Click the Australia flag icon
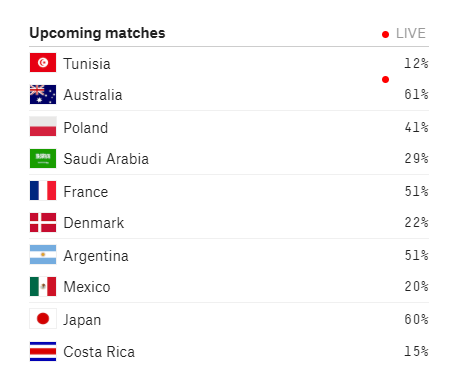 (x=43, y=95)
